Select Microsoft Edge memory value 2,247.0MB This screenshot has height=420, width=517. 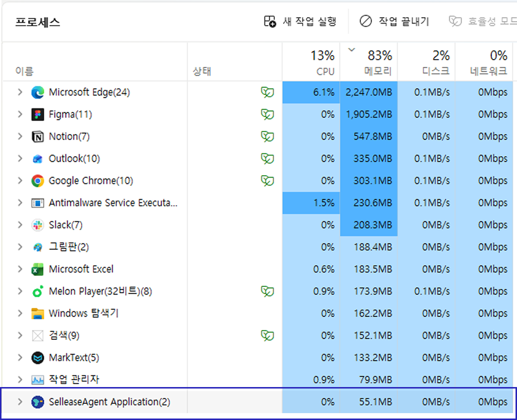369,92
